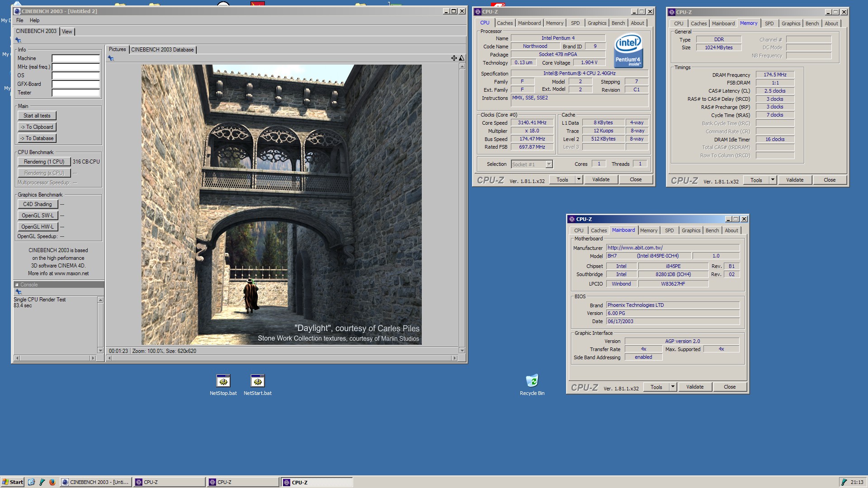
Task: Click Validate in the CPU tab CPU-Z window
Action: pyautogui.click(x=601, y=179)
